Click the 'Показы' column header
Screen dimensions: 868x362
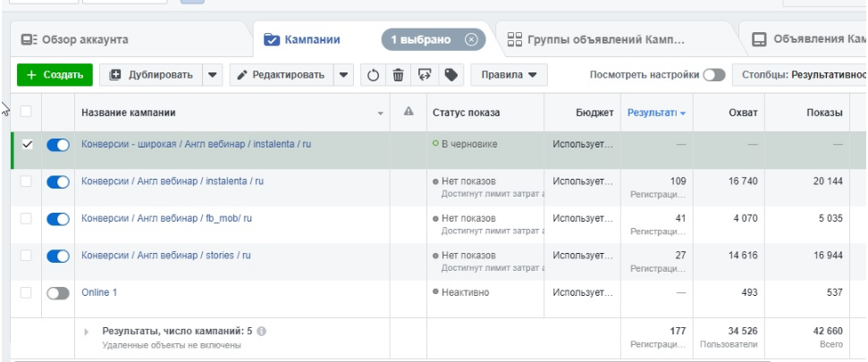(824, 113)
